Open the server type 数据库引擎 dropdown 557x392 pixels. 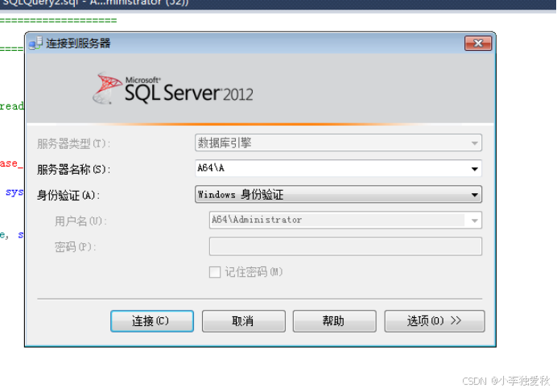point(338,142)
